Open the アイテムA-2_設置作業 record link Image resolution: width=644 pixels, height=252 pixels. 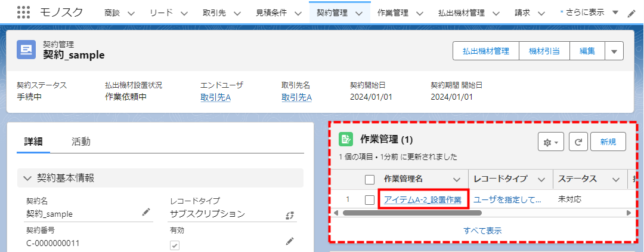pos(423,199)
